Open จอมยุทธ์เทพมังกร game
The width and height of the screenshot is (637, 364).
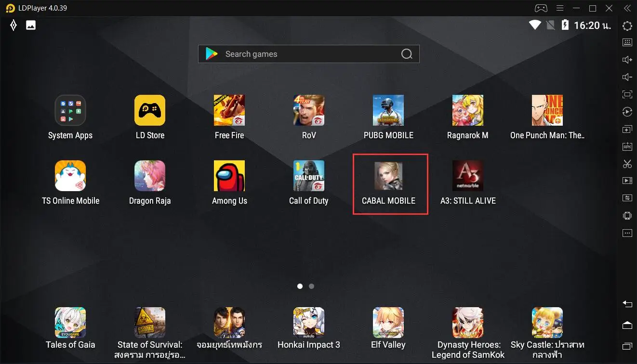click(x=229, y=323)
